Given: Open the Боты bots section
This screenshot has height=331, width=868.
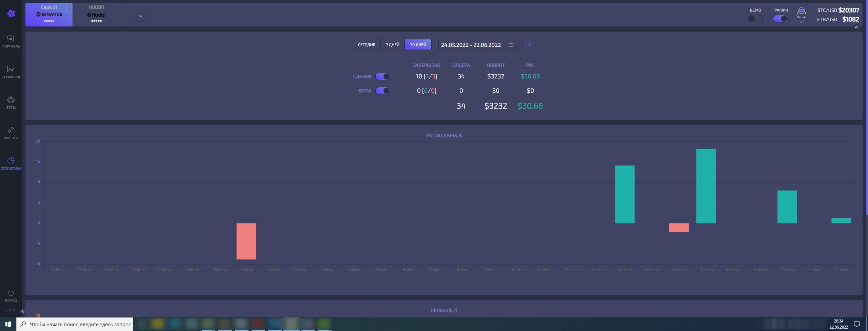Looking at the screenshot, I should (x=11, y=103).
